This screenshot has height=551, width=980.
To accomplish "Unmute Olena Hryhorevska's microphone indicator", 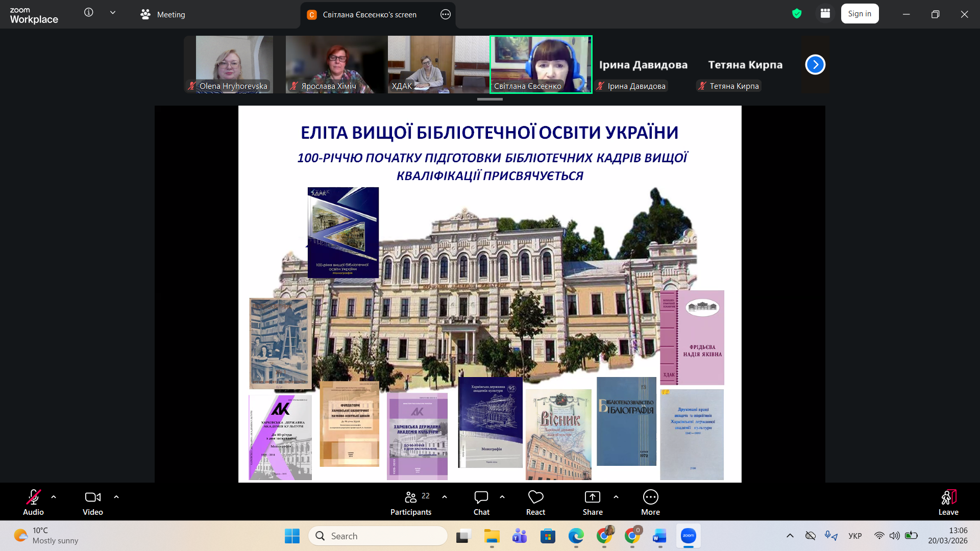I will pos(192,86).
